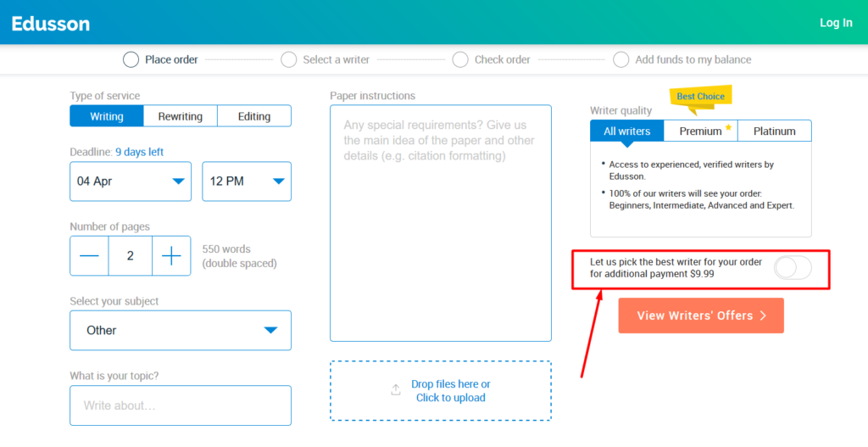
Task: Click the Premium star icon
Action: click(x=728, y=127)
